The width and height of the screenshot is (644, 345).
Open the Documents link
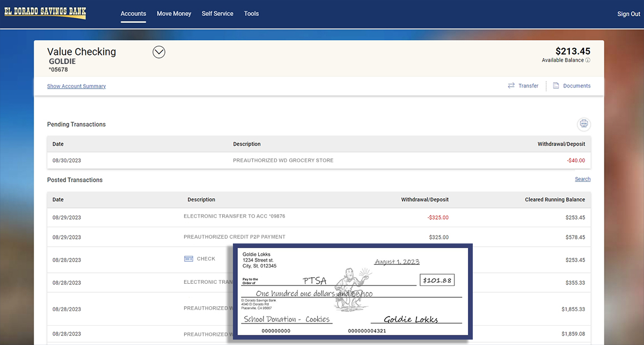click(576, 86)
